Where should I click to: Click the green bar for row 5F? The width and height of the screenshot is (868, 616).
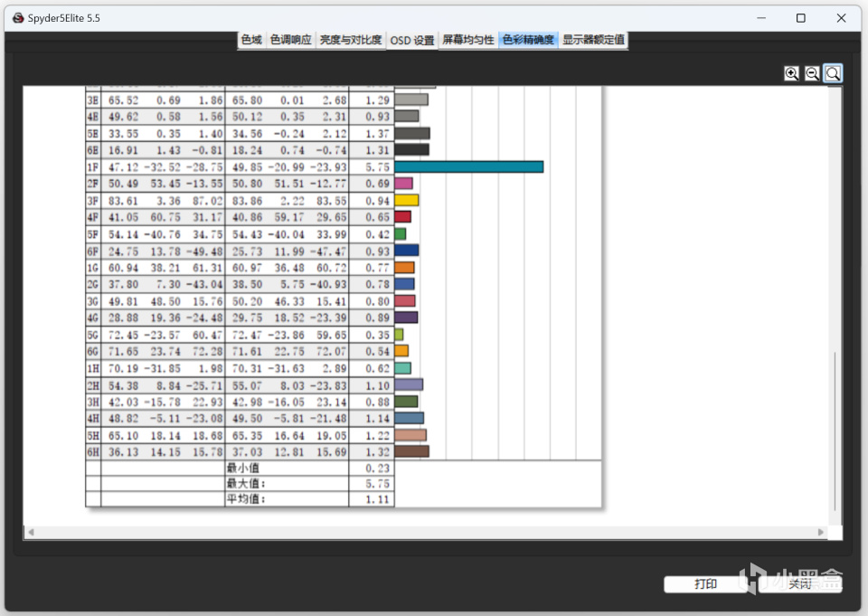(401, 233)
